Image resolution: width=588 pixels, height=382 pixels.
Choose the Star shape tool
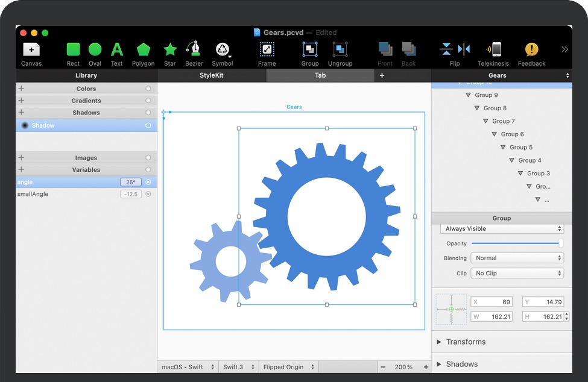170,50
